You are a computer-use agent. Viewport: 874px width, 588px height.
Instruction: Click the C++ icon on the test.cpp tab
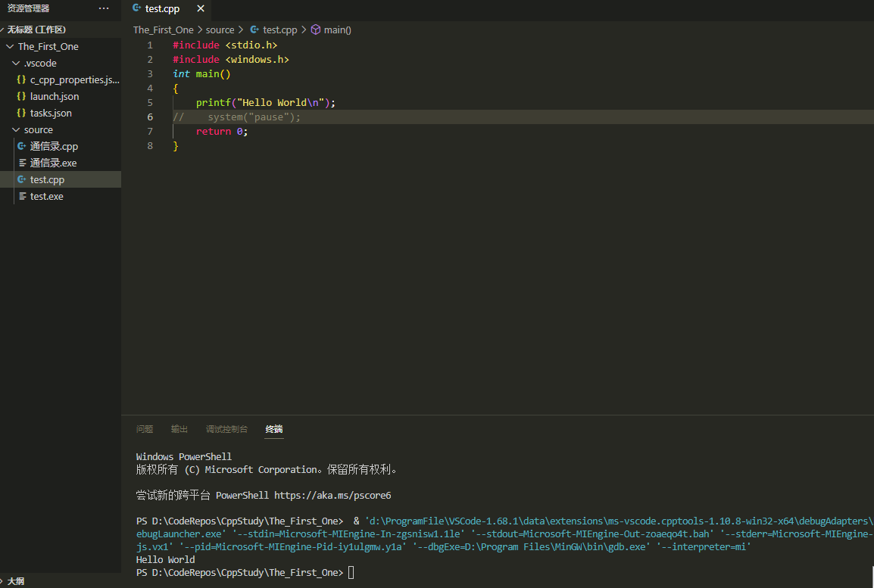click(136, 8)
